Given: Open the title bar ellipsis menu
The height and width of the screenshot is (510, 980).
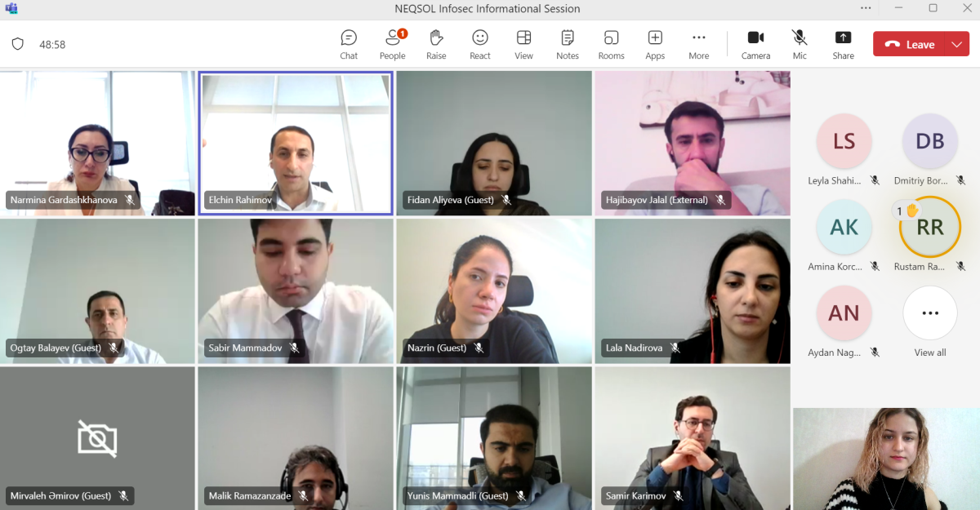Looking at the screenshot, I should click(x=866, y=8).
